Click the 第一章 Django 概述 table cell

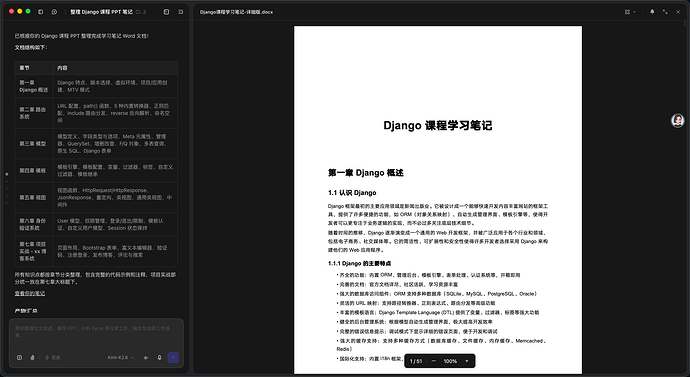click(x=34, y=86)
